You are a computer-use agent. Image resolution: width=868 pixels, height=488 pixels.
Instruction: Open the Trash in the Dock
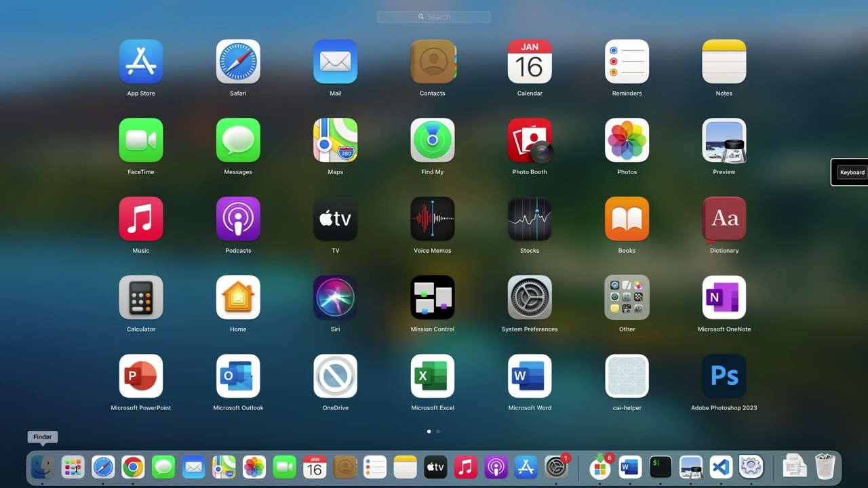[825, 467]
